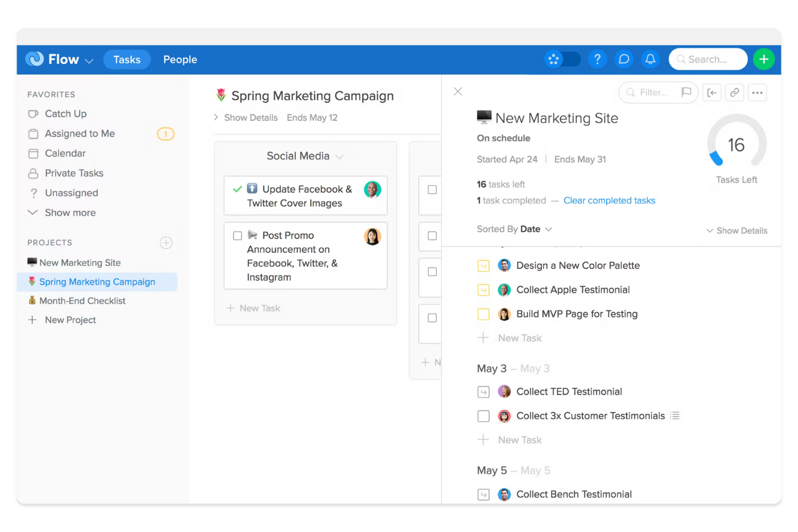Click the Ends May 31 date
798x532 pixels.
(x=580, y=160)
